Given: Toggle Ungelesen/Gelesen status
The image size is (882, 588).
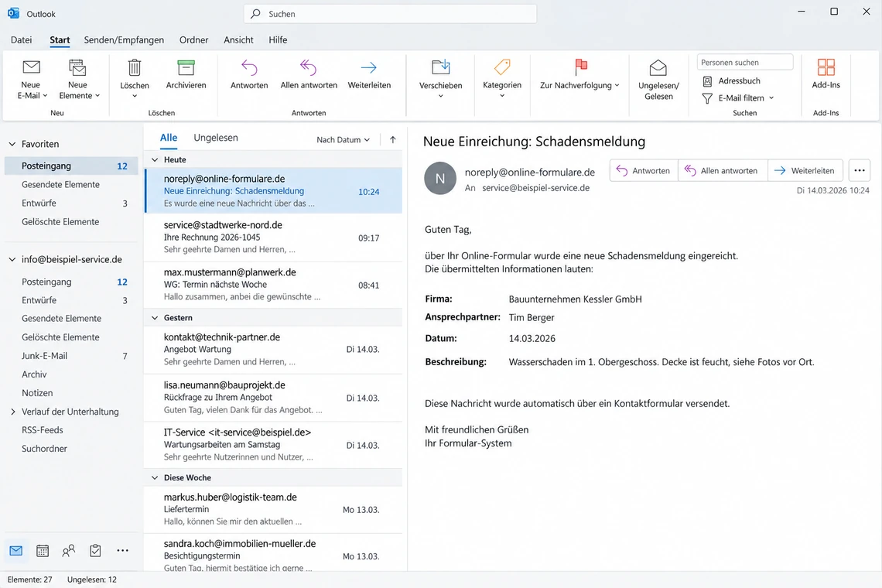Looking at the screenshot, I should click(658, 80).
